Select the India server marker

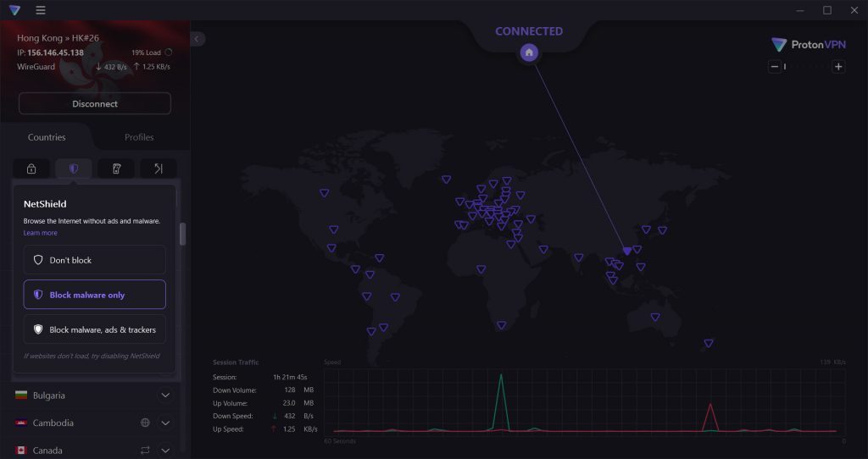(578, 257)
